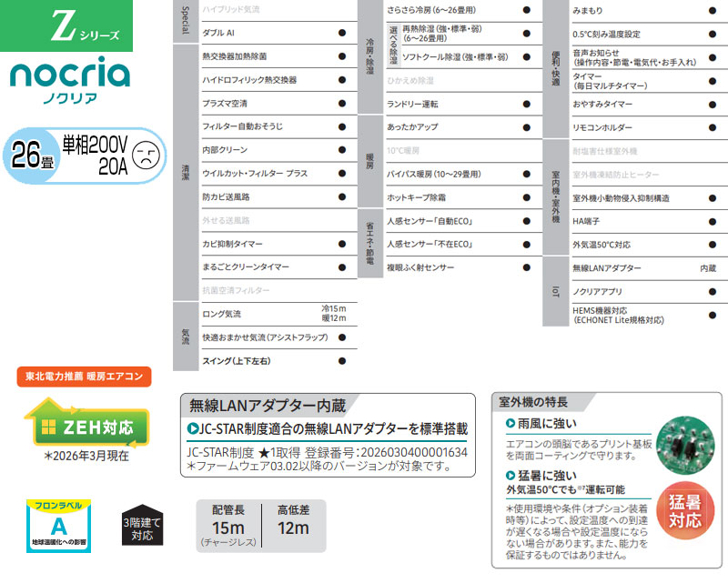Viewport: 728px width, 583px height.
Task: Click the red 猛暑対応 round badge
Action: [685, 510]
